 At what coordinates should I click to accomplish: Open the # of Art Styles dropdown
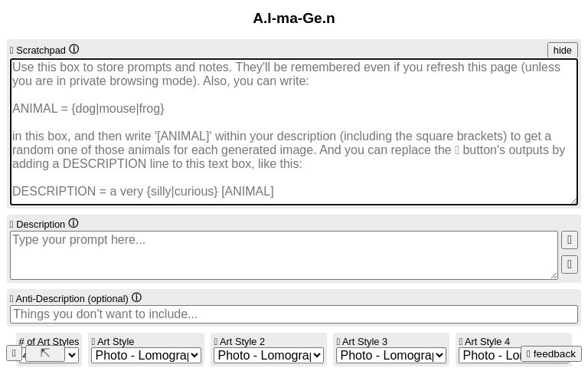click(71, 355)
